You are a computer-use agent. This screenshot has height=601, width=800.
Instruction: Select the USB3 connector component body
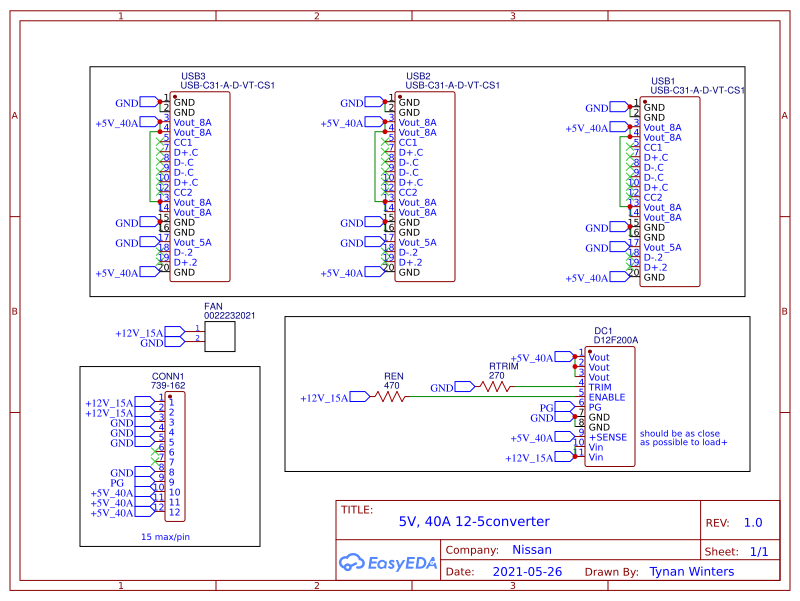point(201,187)
